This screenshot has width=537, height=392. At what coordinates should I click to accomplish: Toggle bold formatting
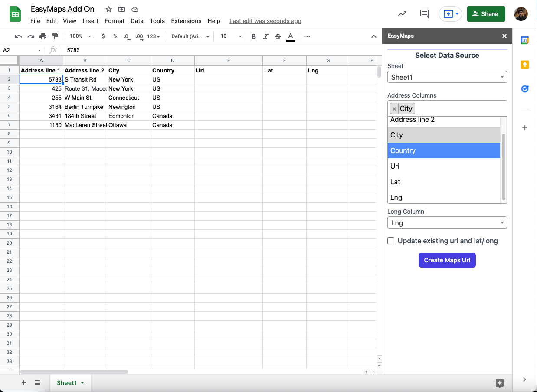coord(254,36)
